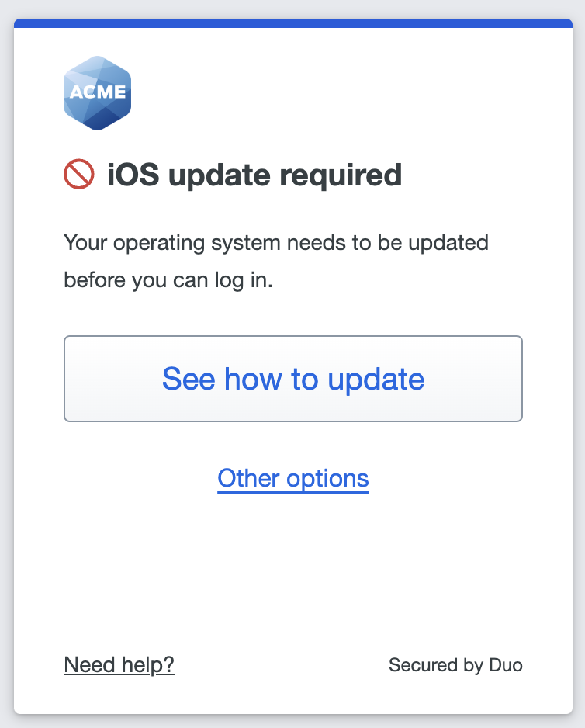Viewport: 585px width, 728px height.
Task: Click the Need help link
Action: click(x=119, y=664)
